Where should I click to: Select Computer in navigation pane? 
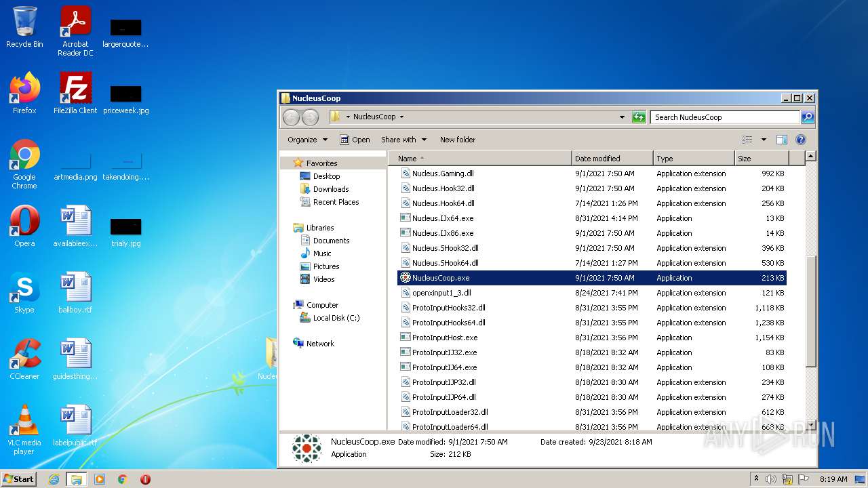click(x=322, y=305)
